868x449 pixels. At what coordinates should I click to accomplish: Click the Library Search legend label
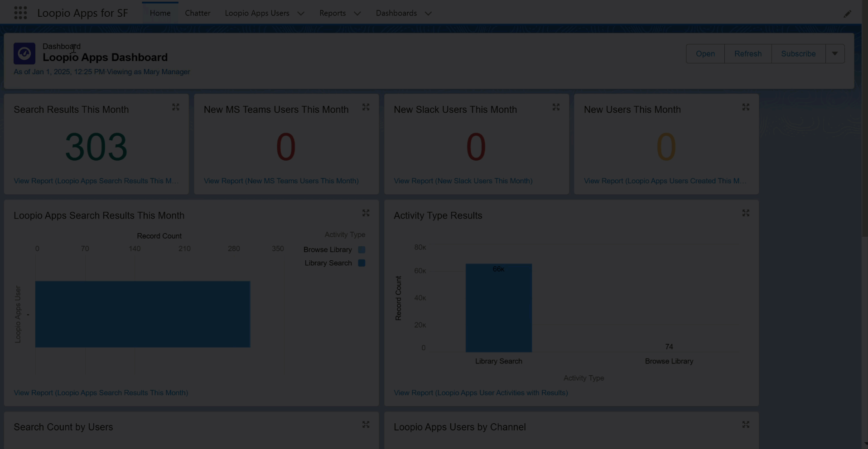click(x=328, y=263)
